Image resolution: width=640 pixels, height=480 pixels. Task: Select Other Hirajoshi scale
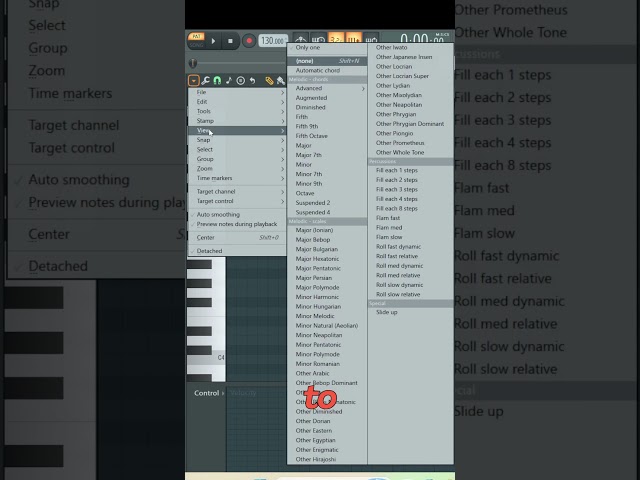coord(327,459)
